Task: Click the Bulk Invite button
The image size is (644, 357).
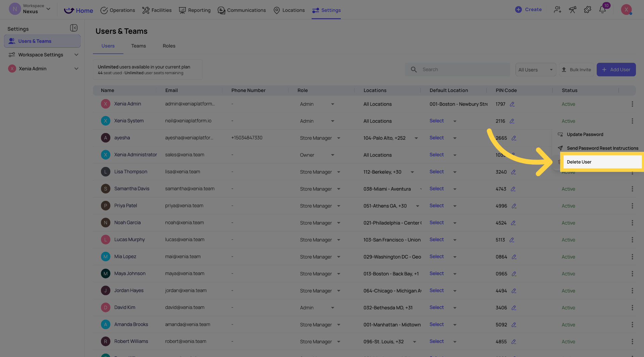Action: (x=576, y=70)
